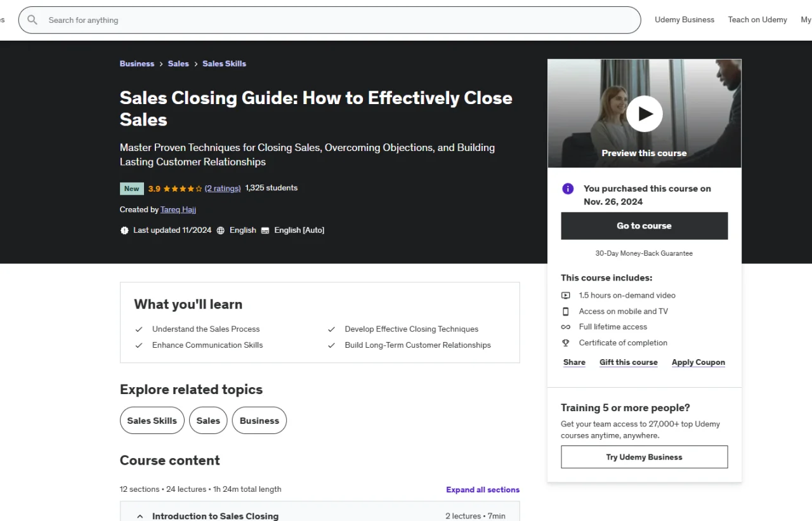Click the Preview this course label
This screenshot has width=812, height=521.
[644, 153]
